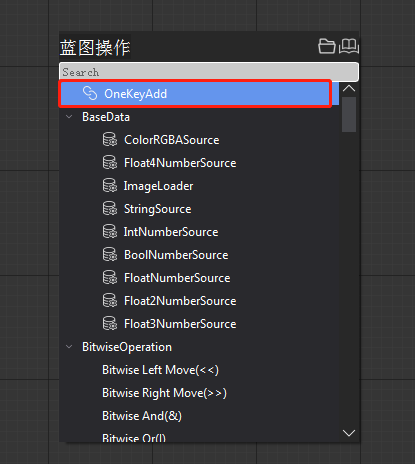Click the BoolNumberSource database icon
The width and height of the screenshot is (415, 464).
[110, 254]
